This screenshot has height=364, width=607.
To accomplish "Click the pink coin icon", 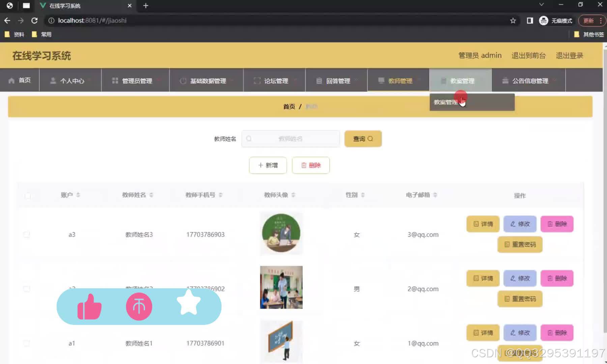I will [139, 306].
